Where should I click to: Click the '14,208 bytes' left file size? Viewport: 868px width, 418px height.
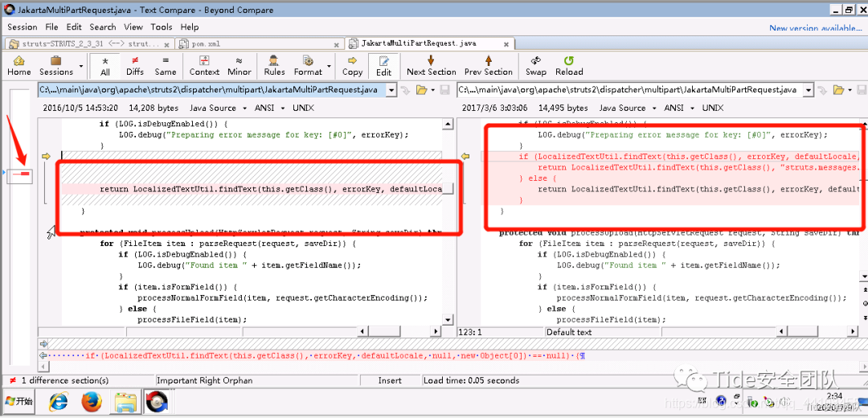pyautogui.click(x=154, y=108)
